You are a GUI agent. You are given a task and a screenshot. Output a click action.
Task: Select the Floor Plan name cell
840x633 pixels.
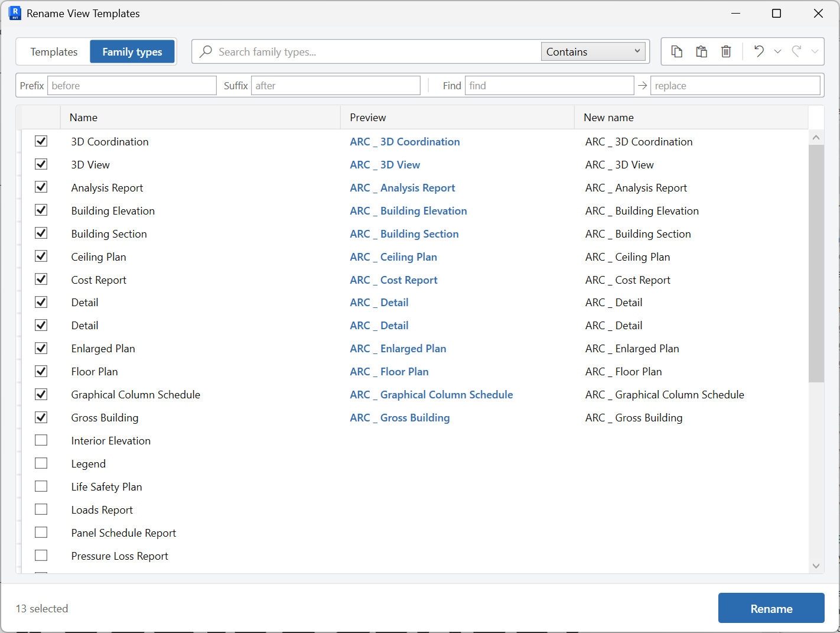[95, 372]
